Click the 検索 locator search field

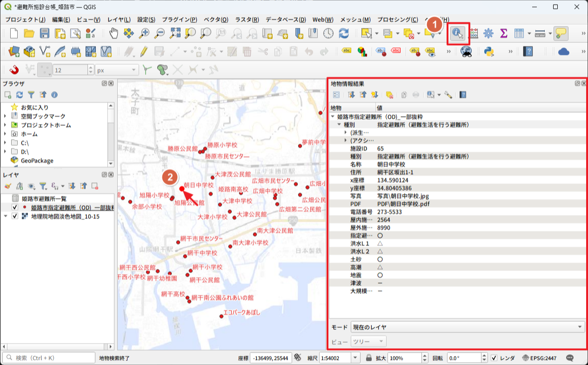tap(49, 358)
